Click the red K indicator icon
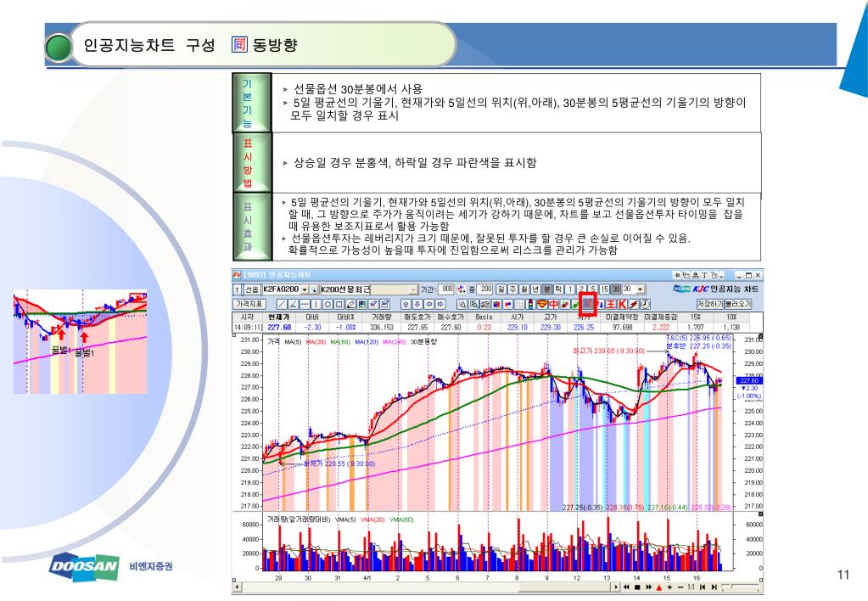 pyautogui.click(x=622, y=304)
